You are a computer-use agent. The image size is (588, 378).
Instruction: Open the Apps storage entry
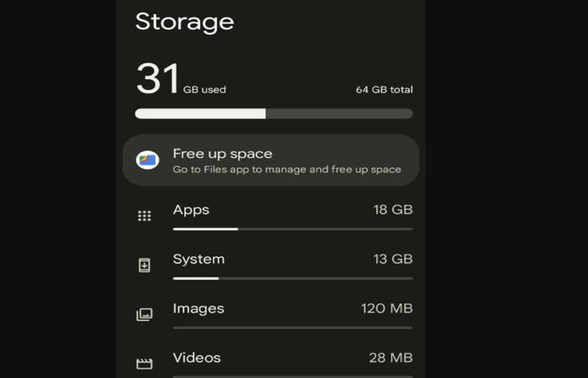[274, 217]
